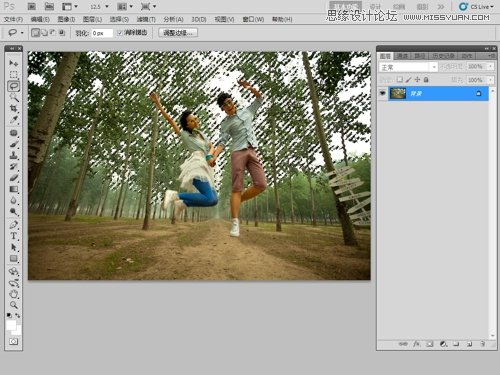This screenshot has width=500, height=375.
Task: Open the 文件(F) menu
Action: tap(13, 19)
